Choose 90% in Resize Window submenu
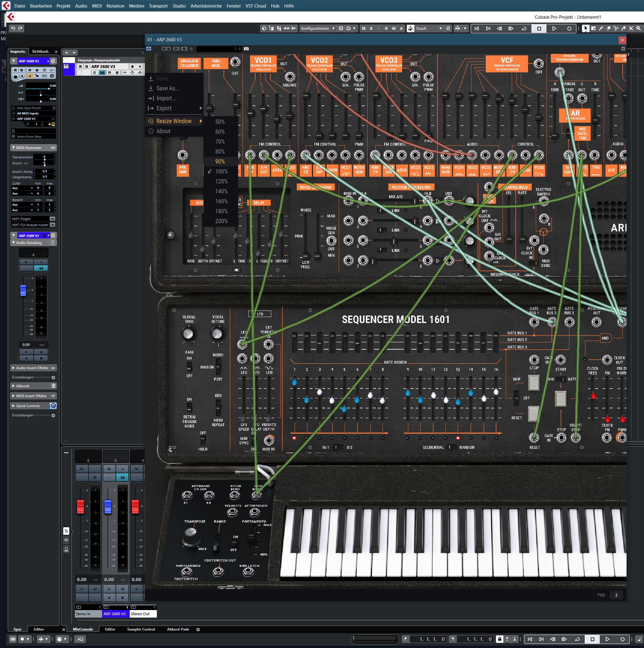644x648 pixels. [x=220, y=161]
